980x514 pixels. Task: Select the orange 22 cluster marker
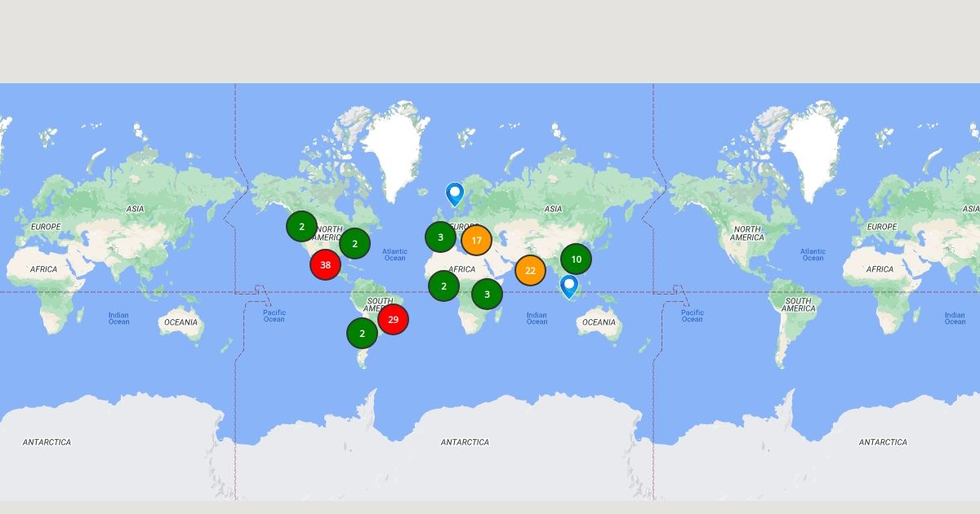(x=530, y=270)
